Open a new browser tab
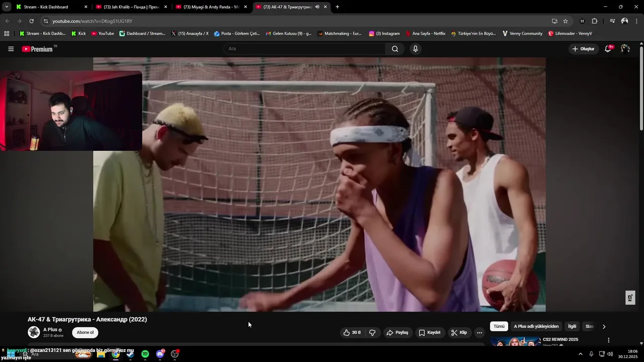Image resolution: width=644 pixels, height=362 pixels. [x=337, y=7]
